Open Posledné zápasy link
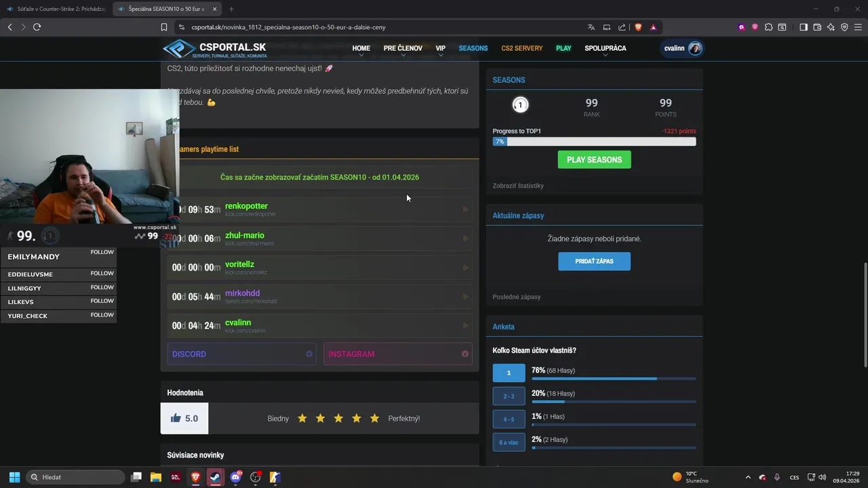This screenshot has width=868, height=488. (517, 297)
